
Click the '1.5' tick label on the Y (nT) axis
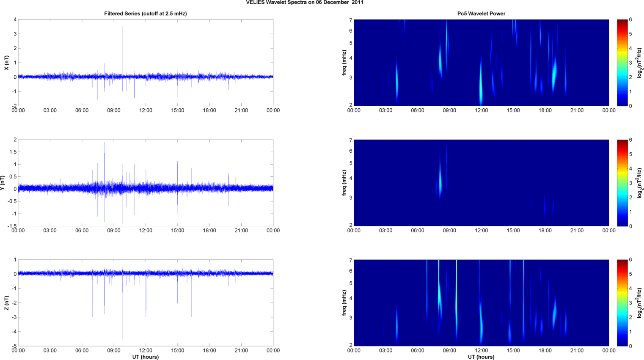coord(13,152)
